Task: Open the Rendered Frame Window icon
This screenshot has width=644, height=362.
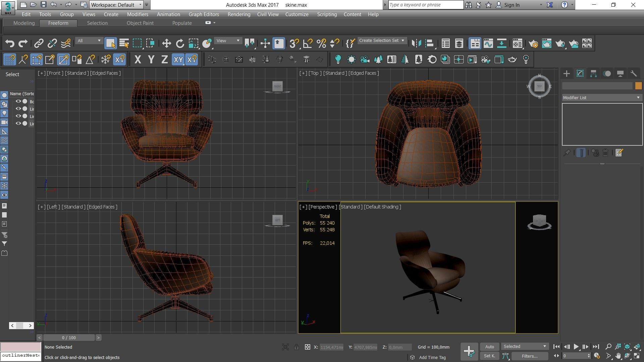Action: click(x=546, y=43)
